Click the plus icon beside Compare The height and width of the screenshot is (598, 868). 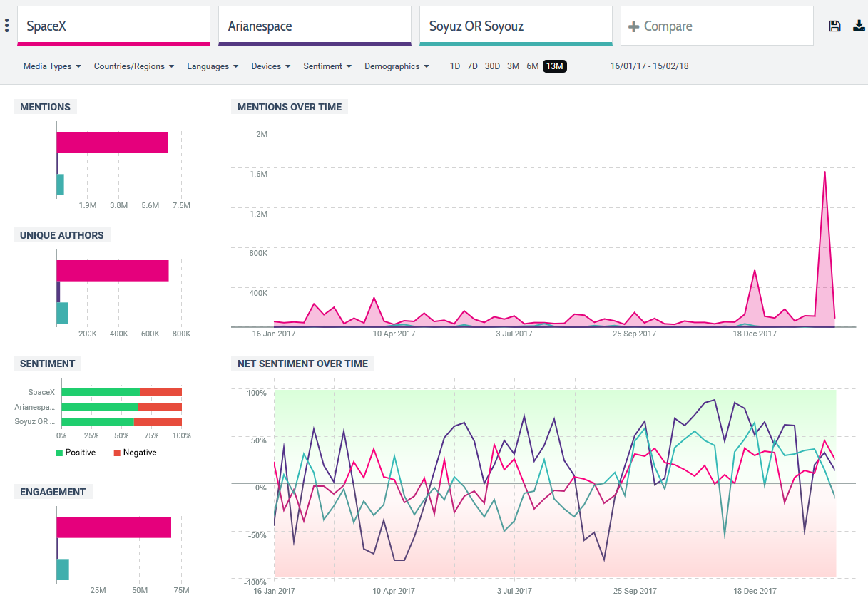tap(633, 26)
